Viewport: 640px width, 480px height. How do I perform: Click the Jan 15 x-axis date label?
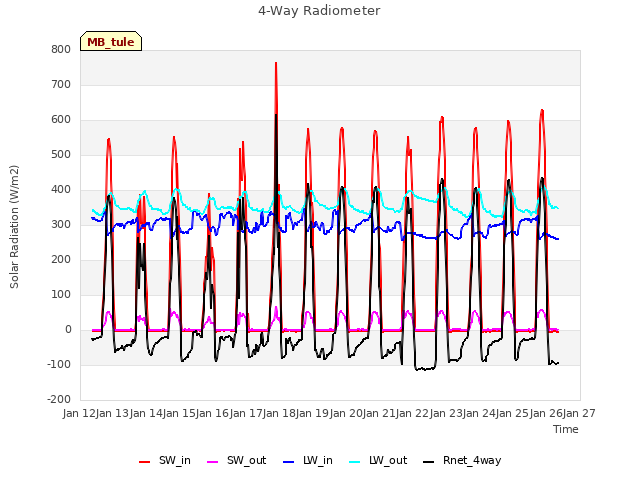[179, 414]
